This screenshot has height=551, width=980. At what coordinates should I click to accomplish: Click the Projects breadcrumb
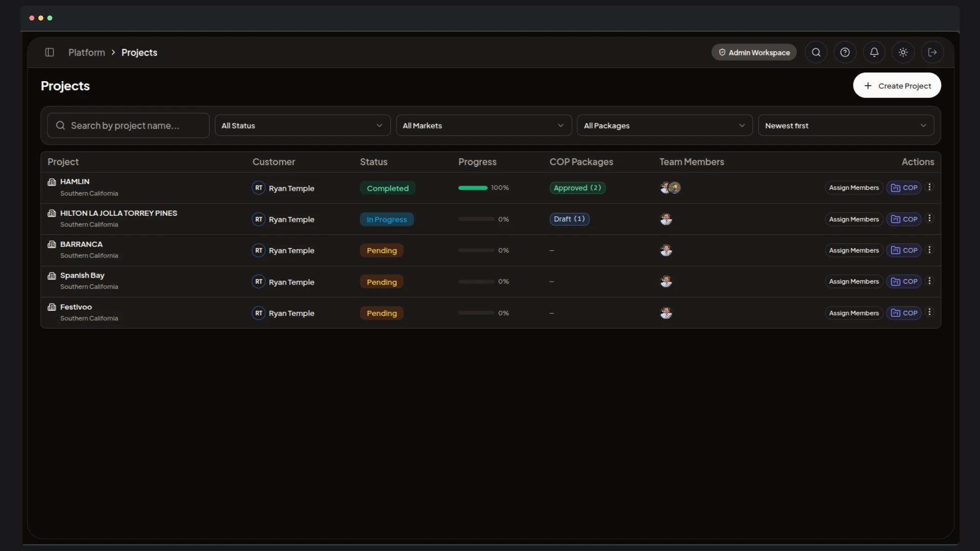139,53
